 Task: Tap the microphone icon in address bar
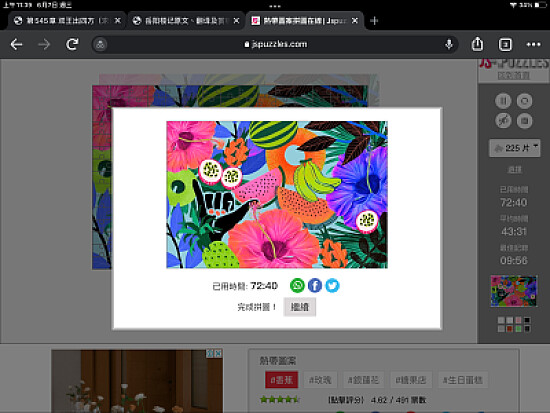(449, 44)
